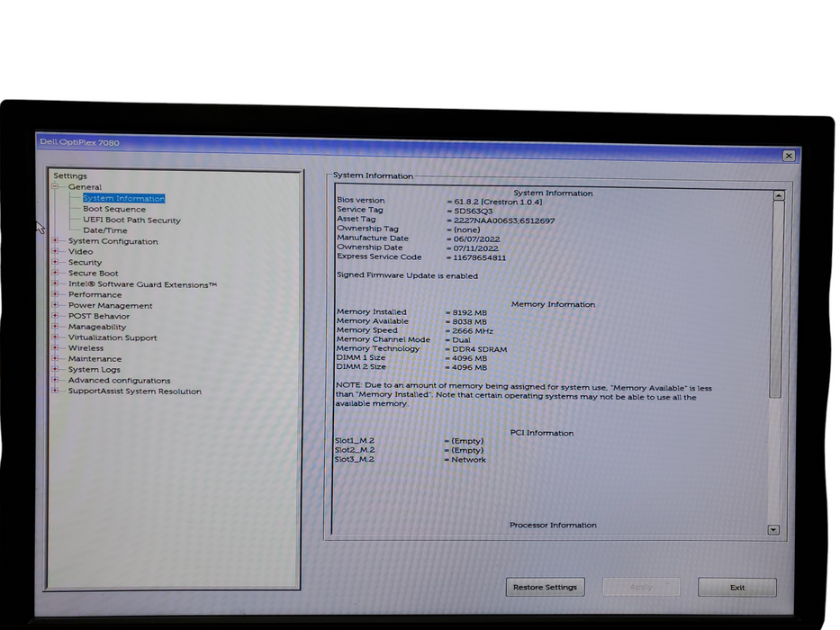This screenshot has width=840, height=630.
Task: Select the General tree label
Action: point(85,187)
